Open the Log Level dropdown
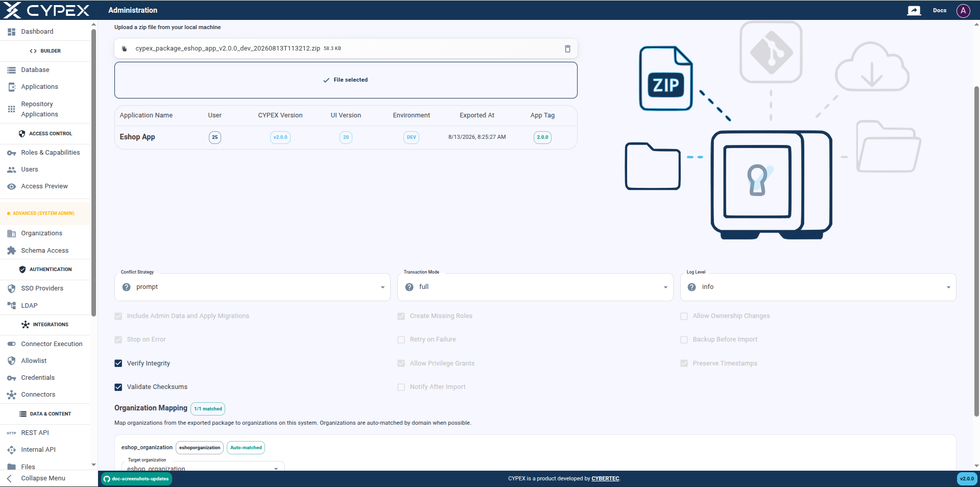This screenshot has width=980, height=487. [x=818, y=287]
